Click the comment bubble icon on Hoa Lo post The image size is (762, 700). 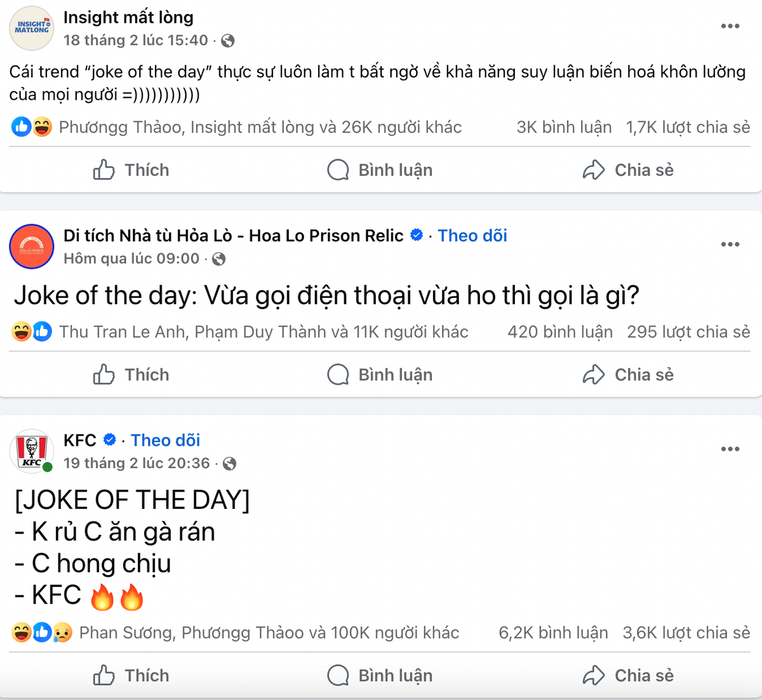coord(337,374)
